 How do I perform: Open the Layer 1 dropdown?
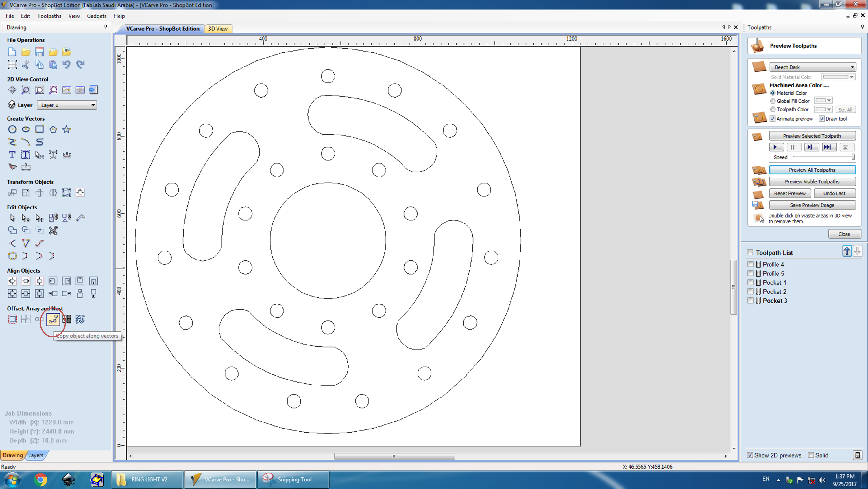click(x=67, y=105)
